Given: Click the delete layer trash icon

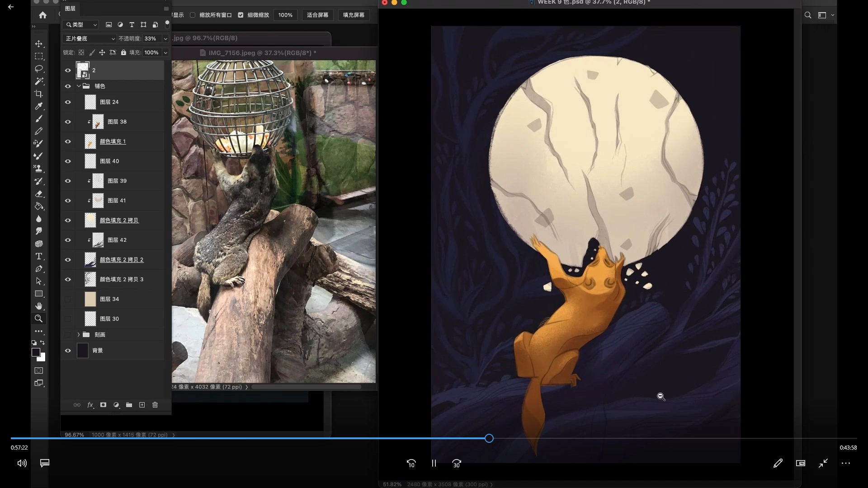Looking at the screenshot, I should 155,405.
